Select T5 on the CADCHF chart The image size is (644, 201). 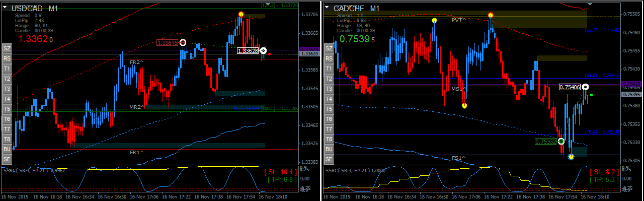tap(329, 109)
